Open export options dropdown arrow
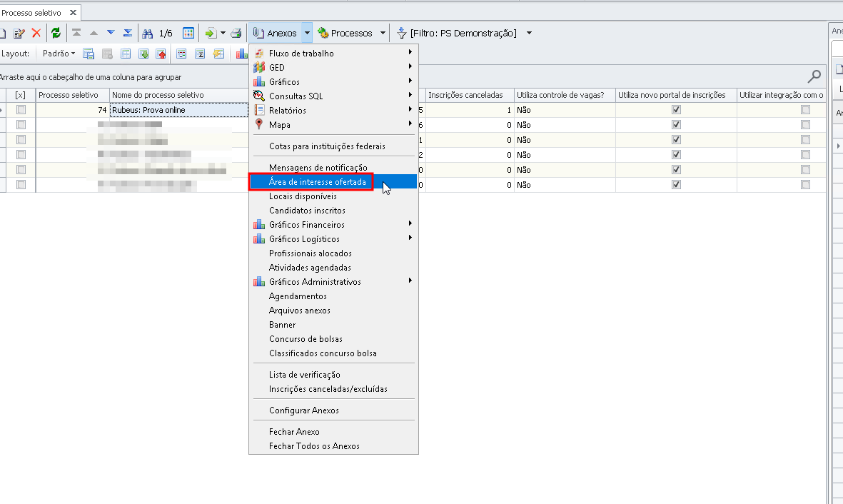This screenshot has width=843, height=504. [223, 34]
